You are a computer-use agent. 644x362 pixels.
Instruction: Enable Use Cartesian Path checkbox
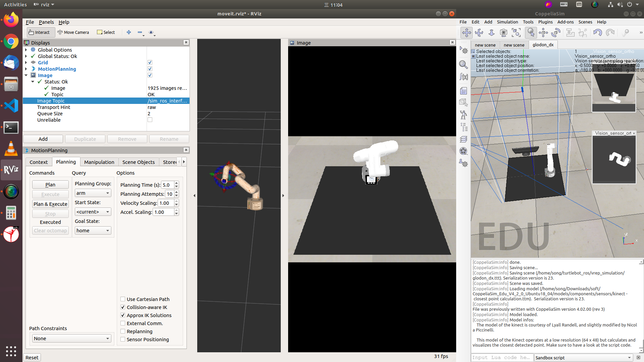[123, 299]
